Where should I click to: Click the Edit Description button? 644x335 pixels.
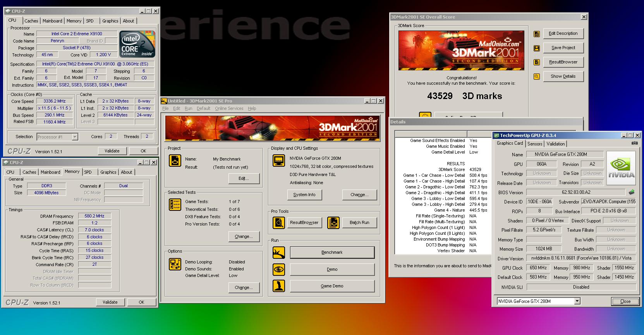[x=563, y=33]
